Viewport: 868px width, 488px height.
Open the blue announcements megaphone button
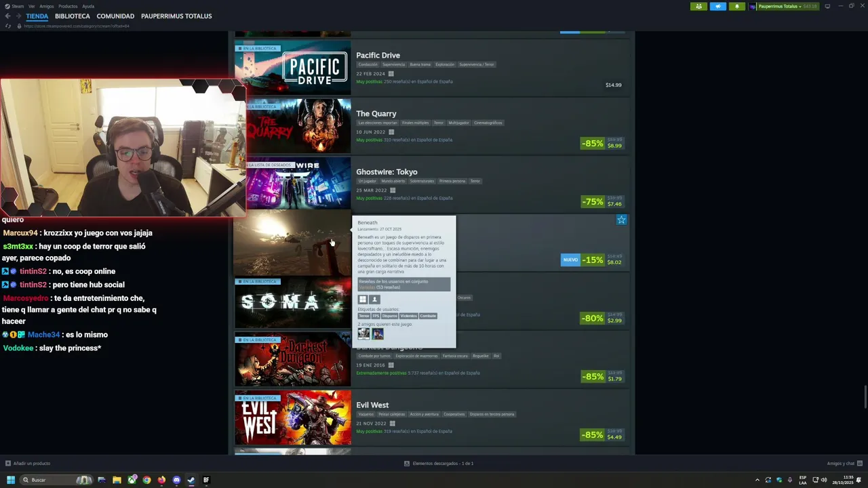click(x=718, y=6)
